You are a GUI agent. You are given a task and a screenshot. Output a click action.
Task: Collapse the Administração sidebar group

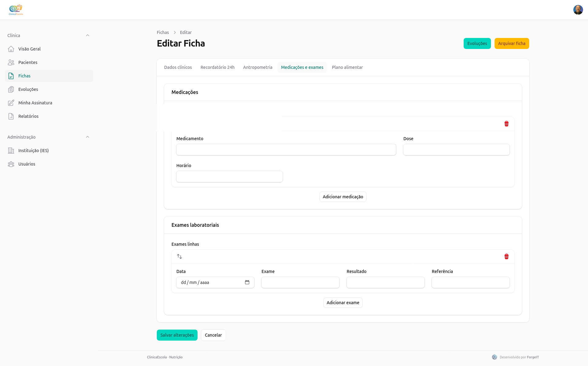[88, 137]
